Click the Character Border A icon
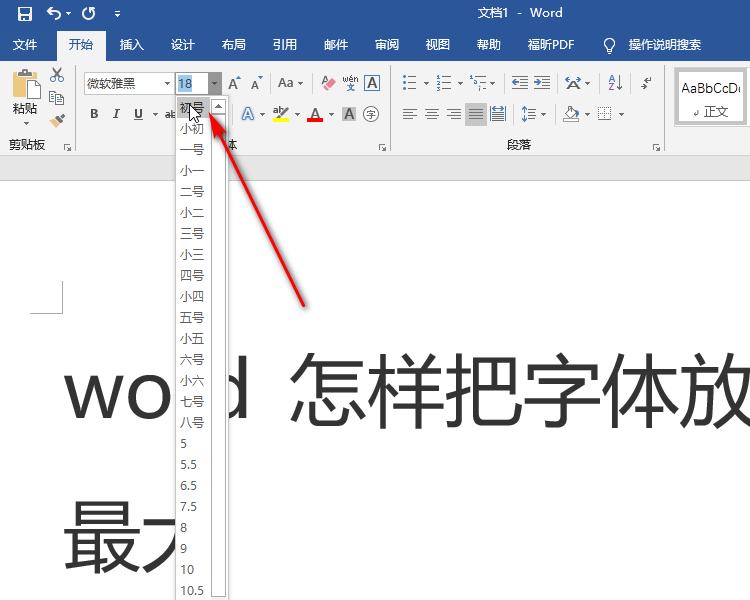Image resolution: width=750 pixels, height=600 pixels. coord(372,83)
